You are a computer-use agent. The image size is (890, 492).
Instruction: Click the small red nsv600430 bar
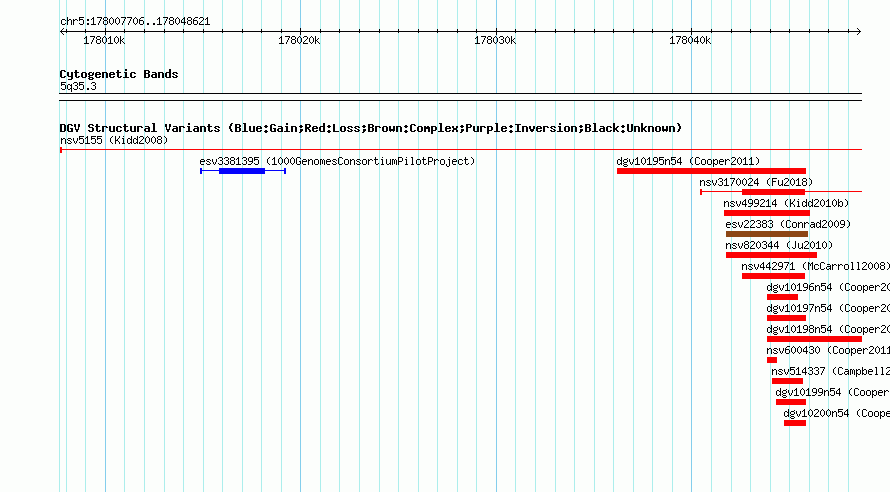(x=772, y=360)
